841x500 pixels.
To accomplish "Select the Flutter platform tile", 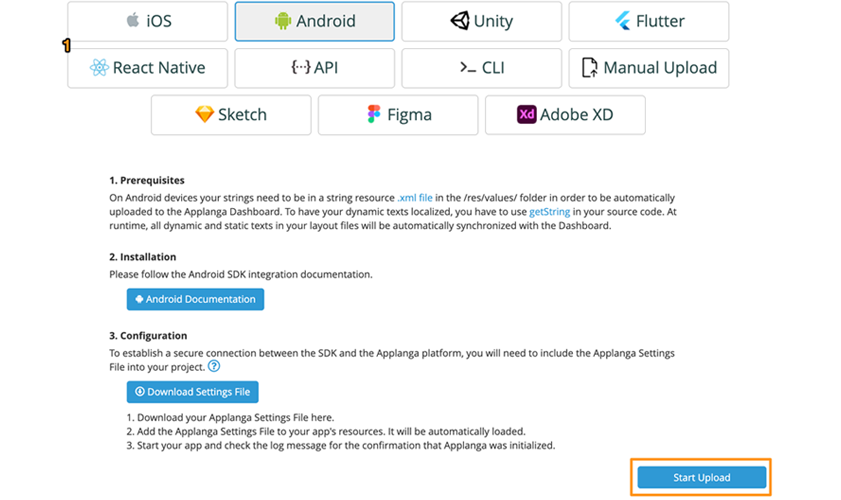I will tap(648, 21).
